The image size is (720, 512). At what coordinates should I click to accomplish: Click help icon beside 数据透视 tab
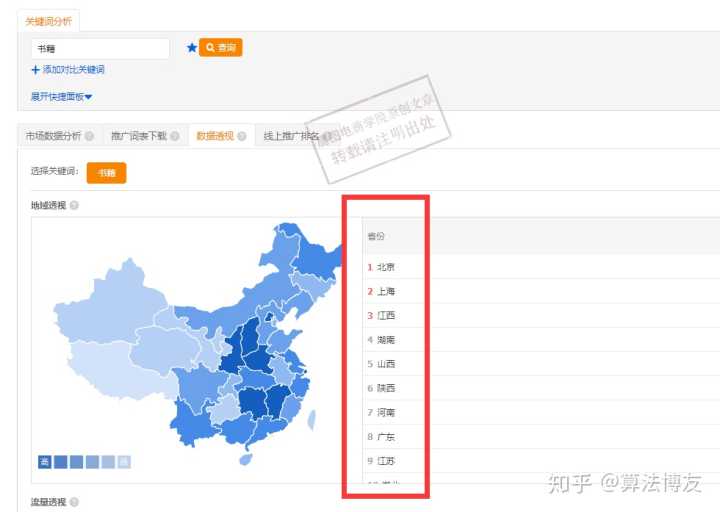[240, 136]
